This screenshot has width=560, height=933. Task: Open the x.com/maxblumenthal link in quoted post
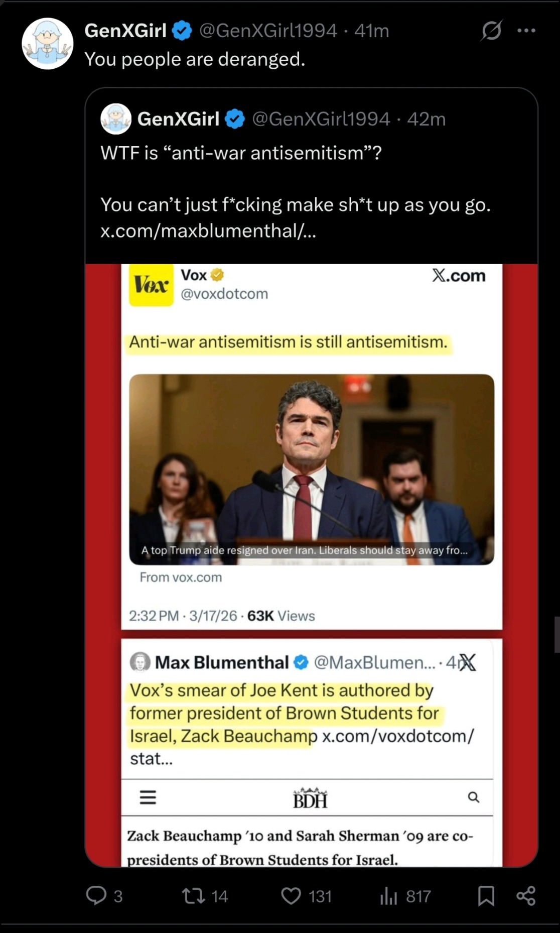tap(208, 230)
